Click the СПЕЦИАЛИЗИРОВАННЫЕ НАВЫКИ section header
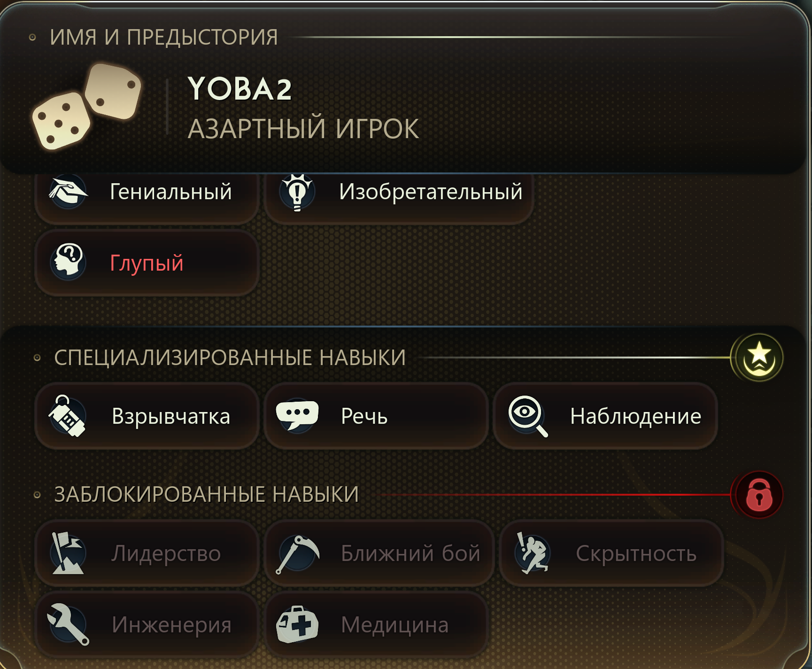The width and height of the screenshot is (812, 669). tap(230, 358)
